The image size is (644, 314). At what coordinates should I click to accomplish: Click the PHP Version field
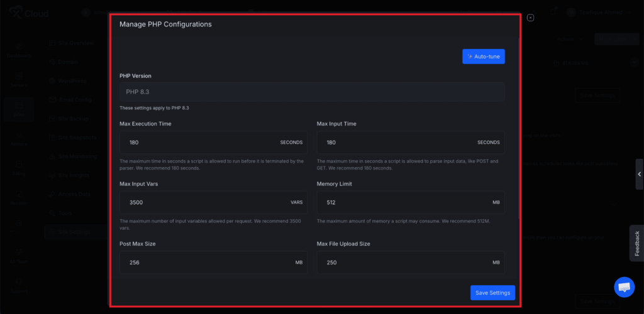click(312, 92)
